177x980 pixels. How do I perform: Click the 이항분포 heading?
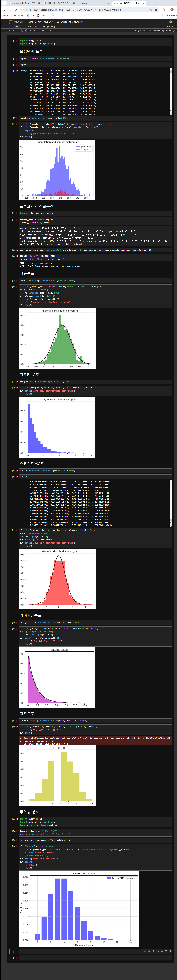(x=27, y=713)
